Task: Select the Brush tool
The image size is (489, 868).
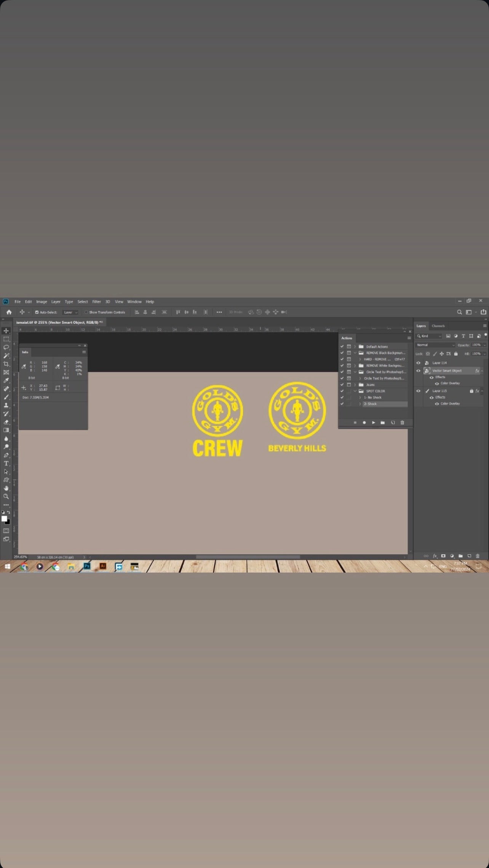Action: tap(6, 397)
